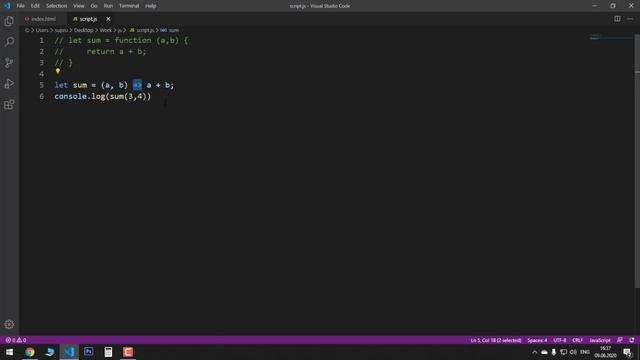The width and height of the screenshot is (640, 360).
Task: Click the ENG input language indicator
Action: (585, 352)
